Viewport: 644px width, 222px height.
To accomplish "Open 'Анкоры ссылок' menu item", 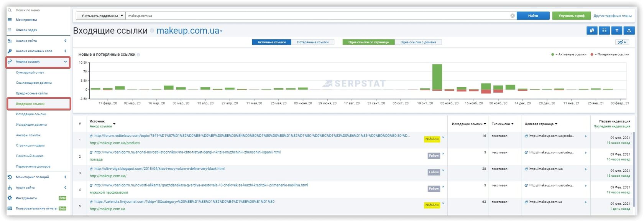I will coord(28,135).
